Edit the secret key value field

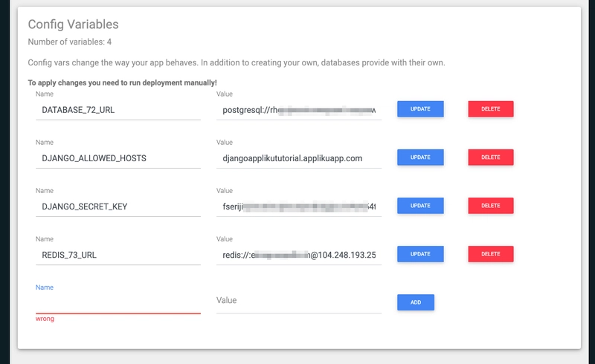pos(299,207)
